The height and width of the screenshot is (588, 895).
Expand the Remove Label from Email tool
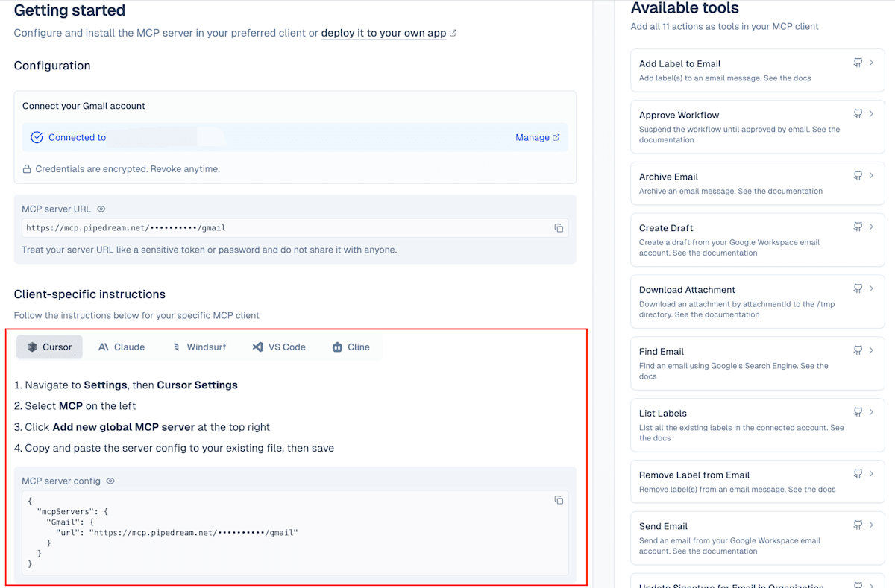[871, 474]
